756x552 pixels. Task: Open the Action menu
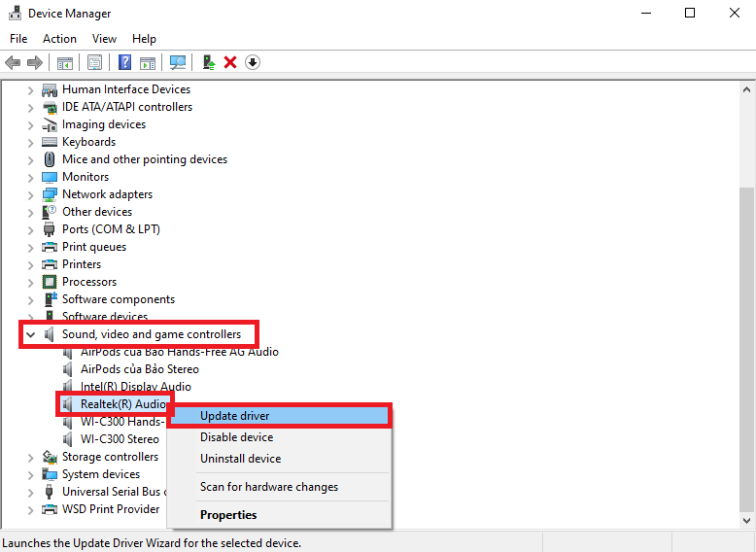point(59,39)
